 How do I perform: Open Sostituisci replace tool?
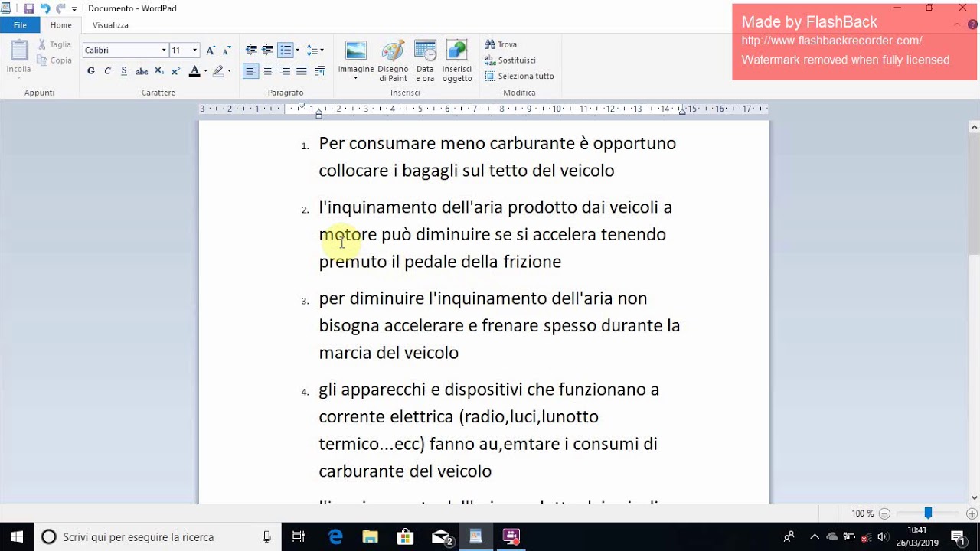(x=511, y=60)
